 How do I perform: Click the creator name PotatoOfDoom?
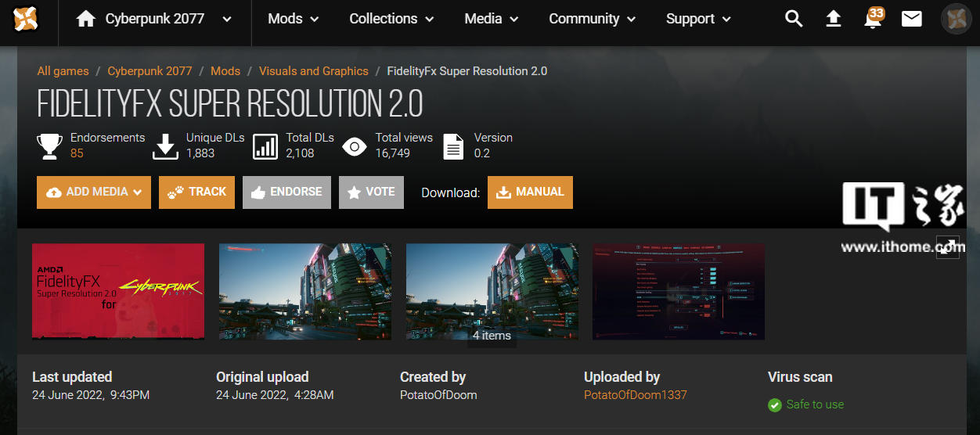pyautogui.click(x=438, y=395)
